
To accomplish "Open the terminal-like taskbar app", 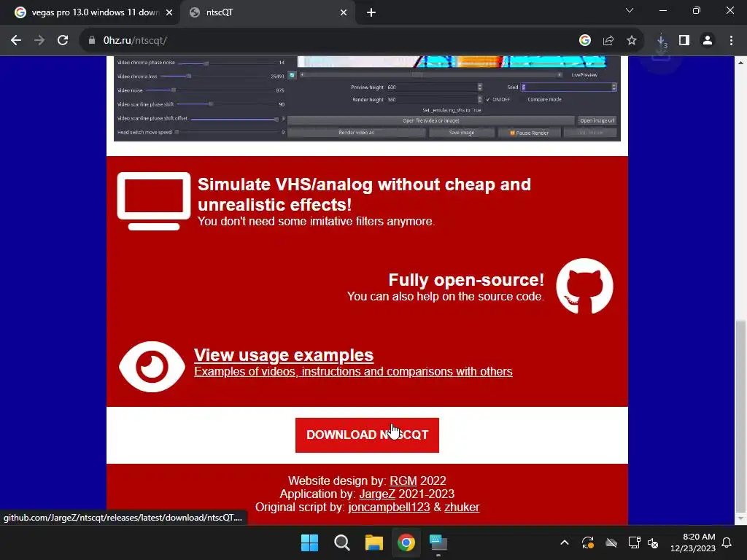I will (x=438, y=542).
